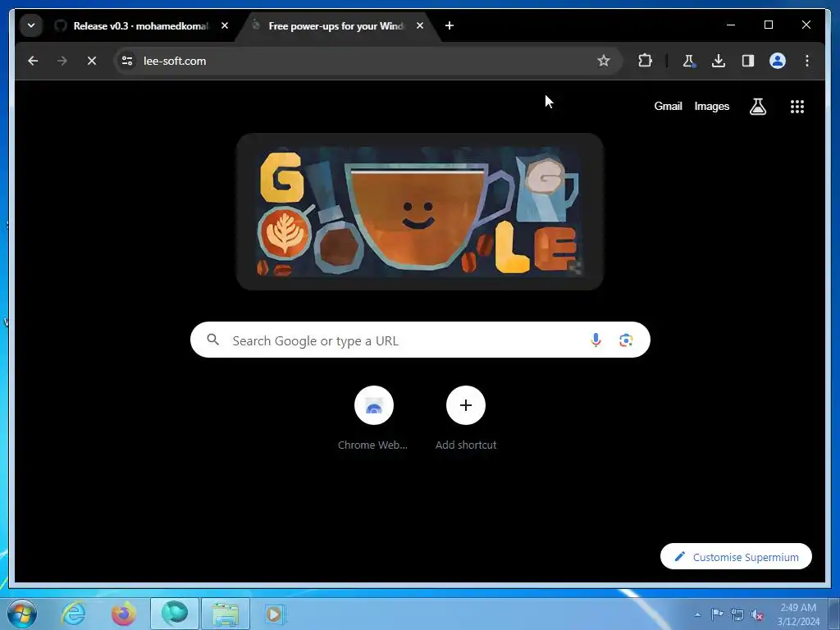Open the media player taskbar icon
This screenshot has height=630, width=840.
pyautogui.click(x=275, y=614)
